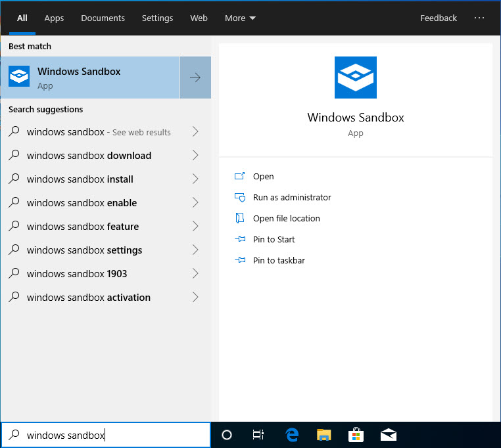This screenshot has height=448, width=501.
Task: Click search icon next to 'windows sandbox enable'
Action: tap(14, 202)
